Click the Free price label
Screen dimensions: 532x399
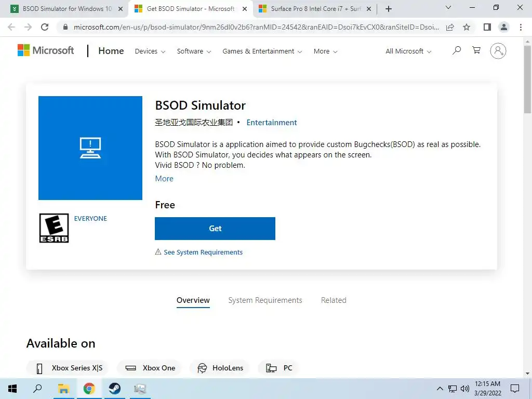(165, 205)
